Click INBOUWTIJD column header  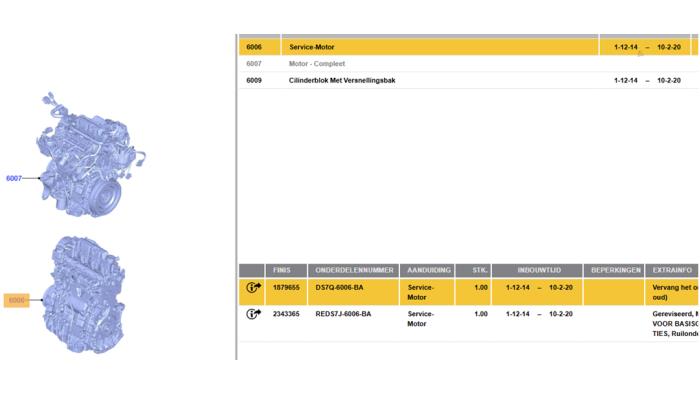(538, 270)
